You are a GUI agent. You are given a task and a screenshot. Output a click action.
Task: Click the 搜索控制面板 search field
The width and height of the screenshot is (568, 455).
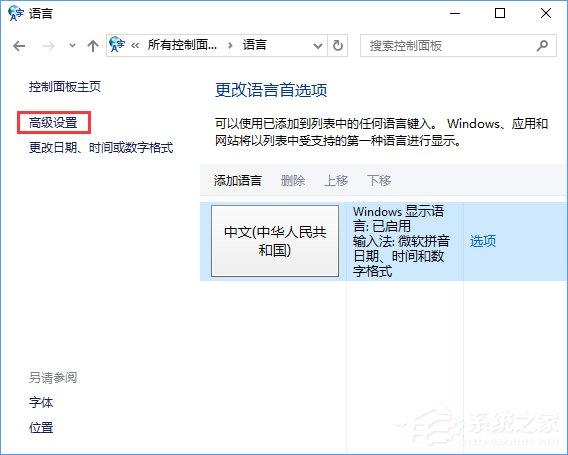coord(458,46)
